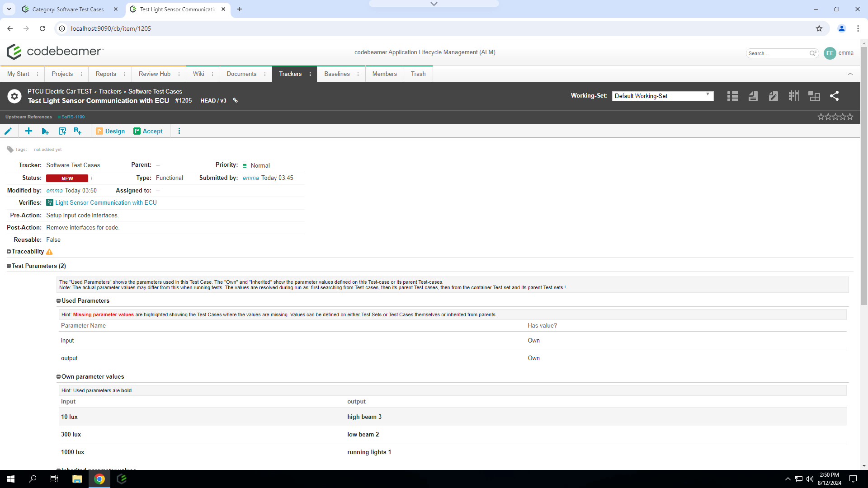Image resolution: width=868 pixels, height=488 pixels.
Task: Click the Design transition button
Action: click(110, 131)
